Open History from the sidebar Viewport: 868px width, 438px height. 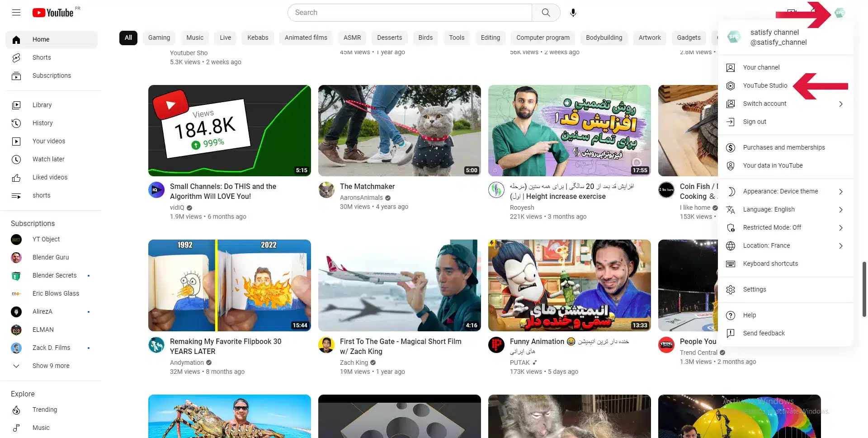pos(42,123)
